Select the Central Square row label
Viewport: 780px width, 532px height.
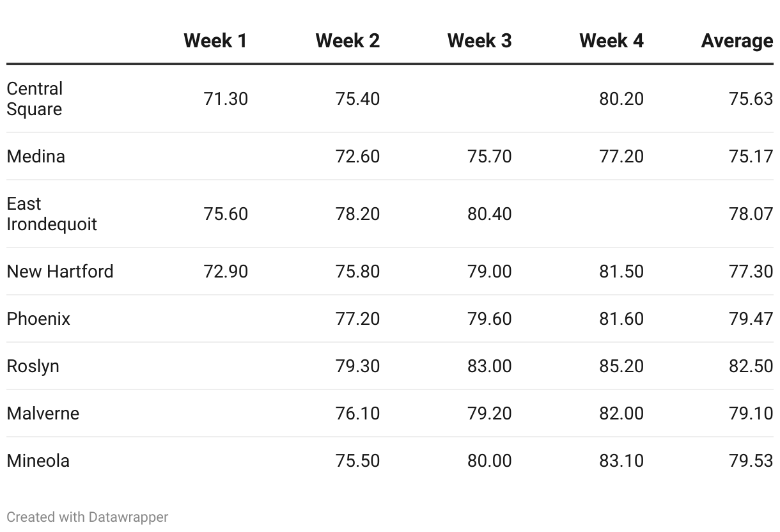(35, 99)
